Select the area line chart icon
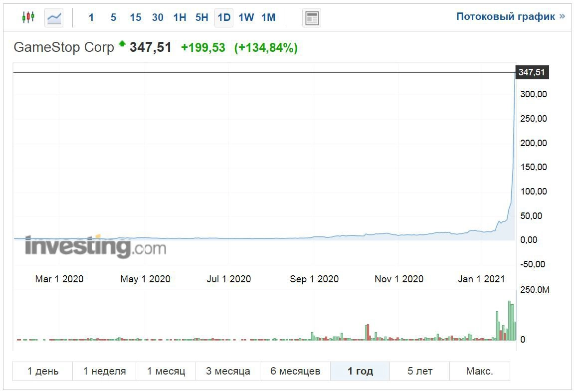The image size is (574, 392). click(54, 18)
